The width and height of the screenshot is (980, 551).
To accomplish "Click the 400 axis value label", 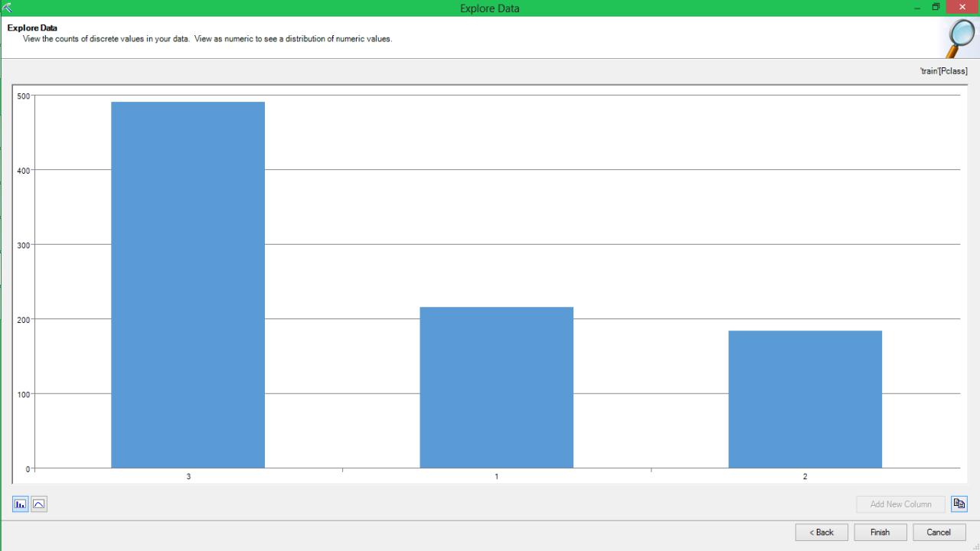I will point(24,170).
